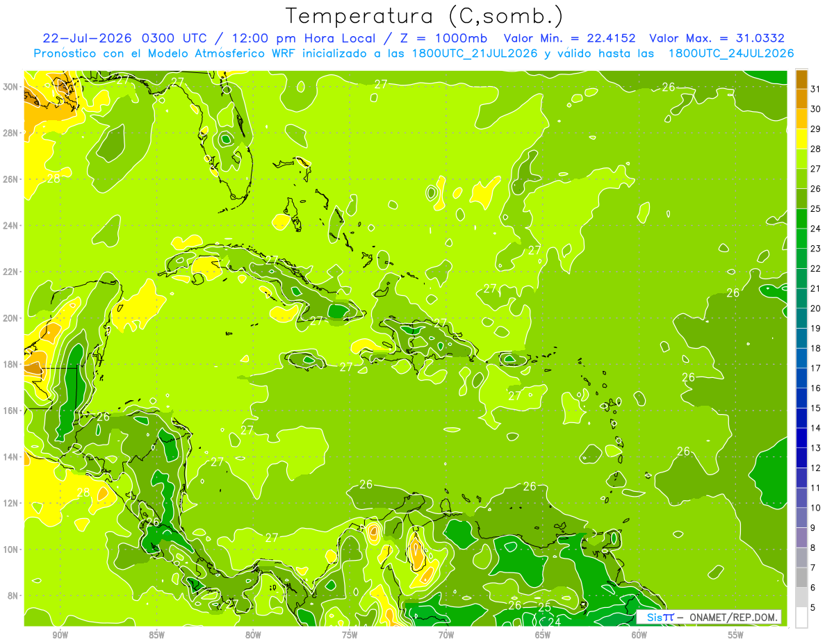The width and height of the screenshot is (834, 644).
Task: Click the contour label 28 near 26N
Action: coord(54,179)
